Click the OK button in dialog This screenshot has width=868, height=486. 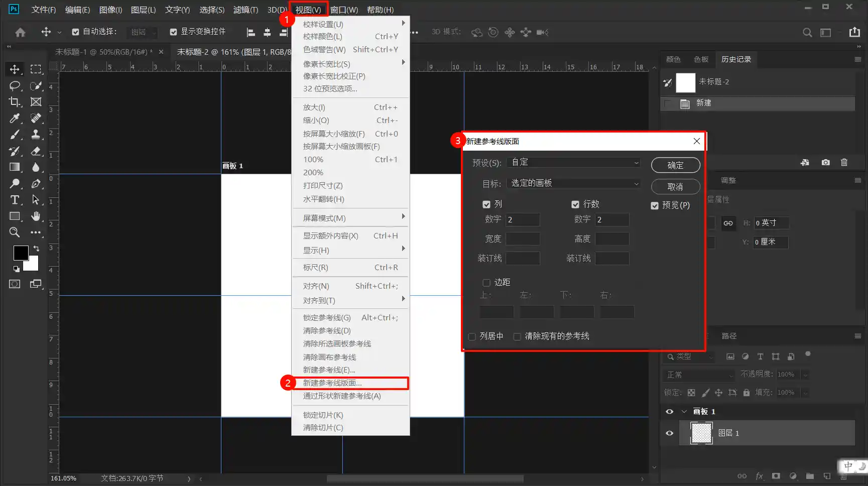tap(675, 165)
